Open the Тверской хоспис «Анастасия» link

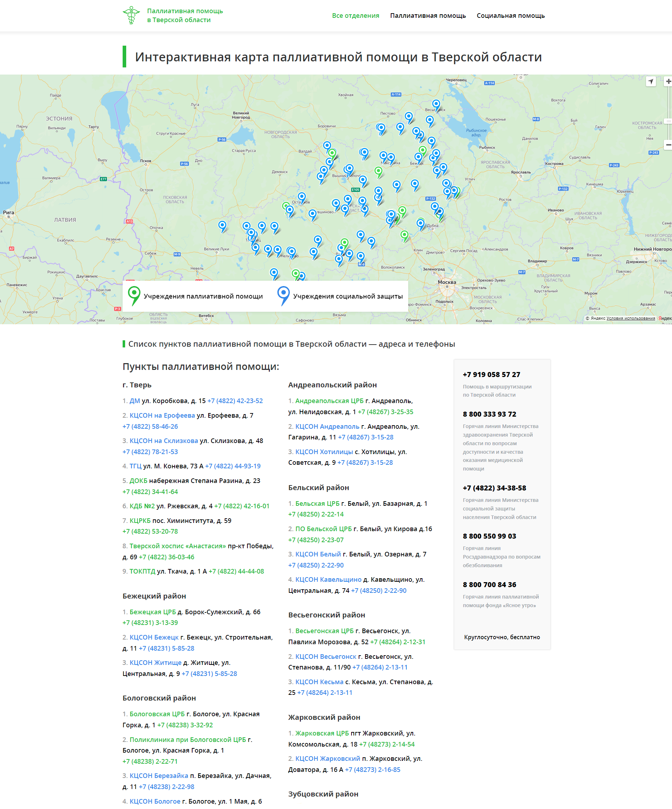point(178,546)
